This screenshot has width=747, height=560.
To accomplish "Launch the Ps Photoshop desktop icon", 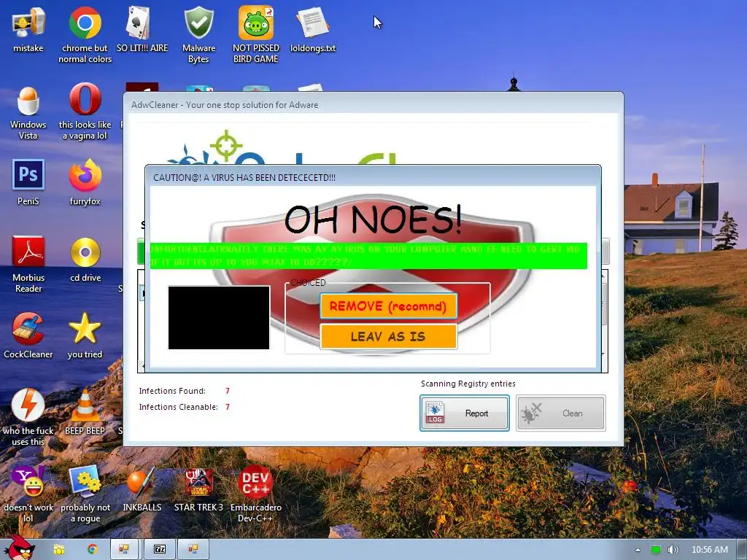I will (x=28, y=175).
